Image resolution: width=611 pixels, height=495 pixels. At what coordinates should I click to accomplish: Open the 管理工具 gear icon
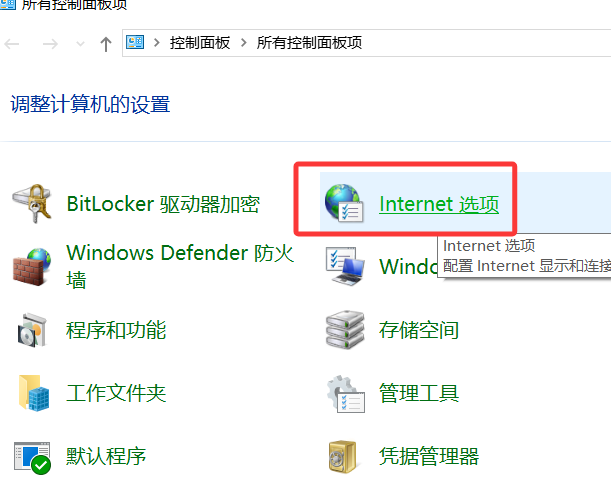(x=346, y=394)
